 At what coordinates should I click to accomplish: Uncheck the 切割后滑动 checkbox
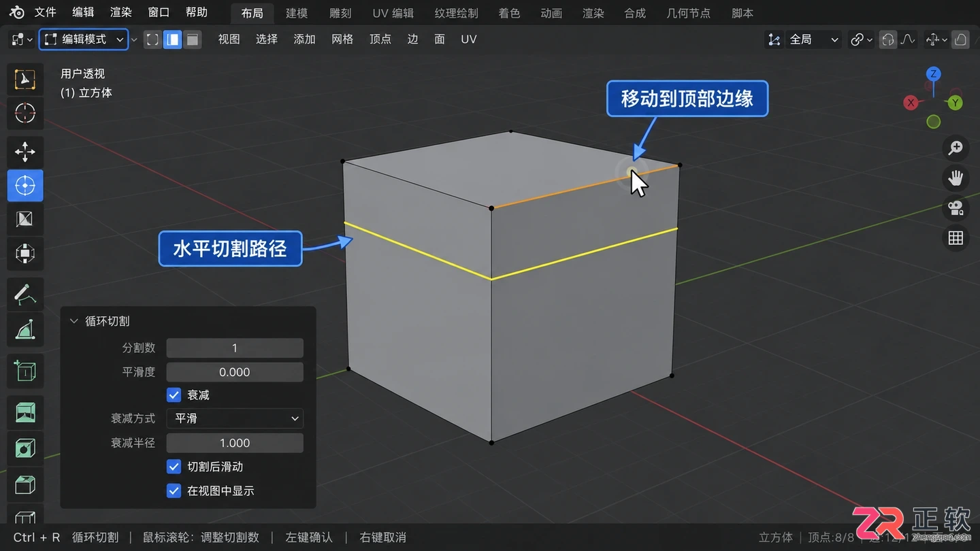pos(174,467)
